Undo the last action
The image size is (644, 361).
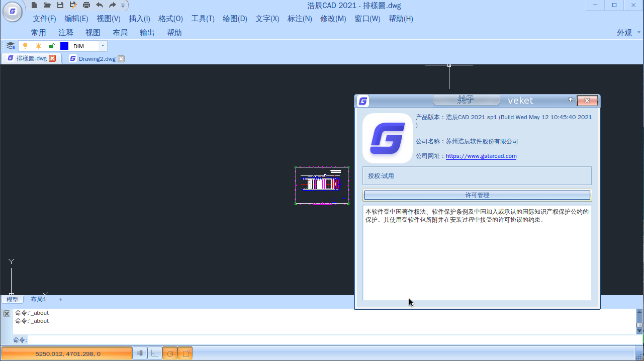click(100, 5)
